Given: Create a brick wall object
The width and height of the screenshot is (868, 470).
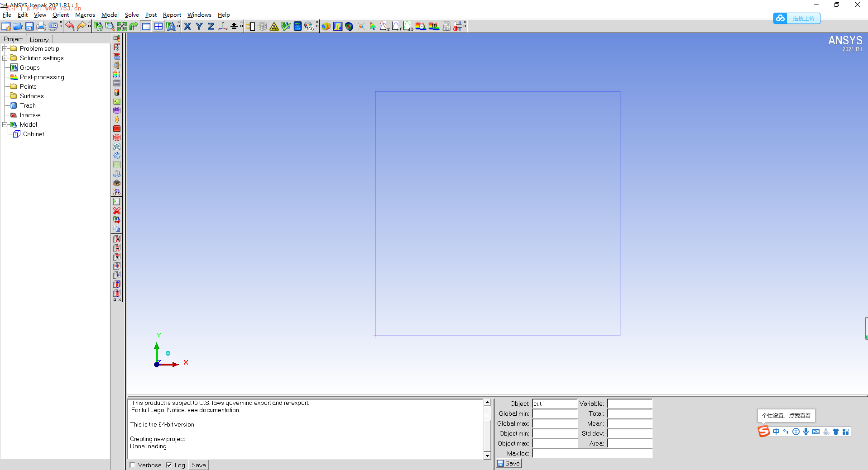Looking at the screenshot, I should pos(117,129).
